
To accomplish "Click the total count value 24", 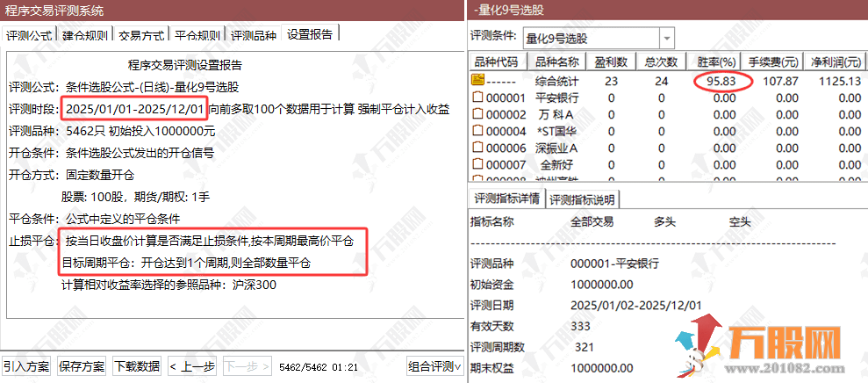I will coord(662,82).
